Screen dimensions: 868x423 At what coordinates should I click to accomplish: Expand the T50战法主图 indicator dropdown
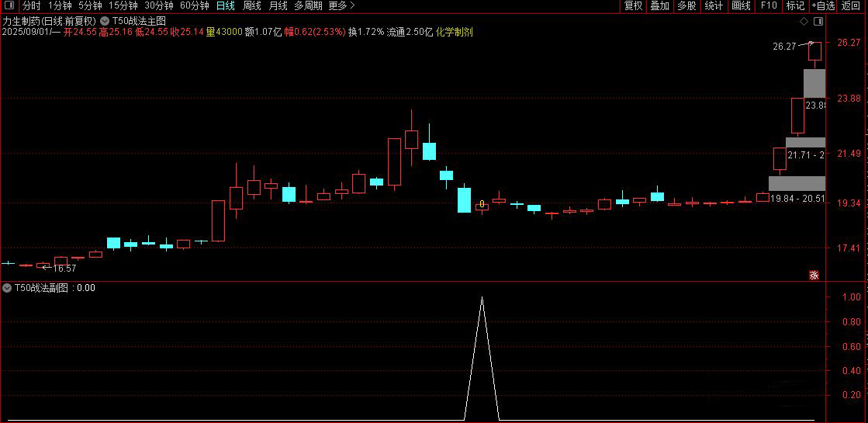[x=104, y=21]
